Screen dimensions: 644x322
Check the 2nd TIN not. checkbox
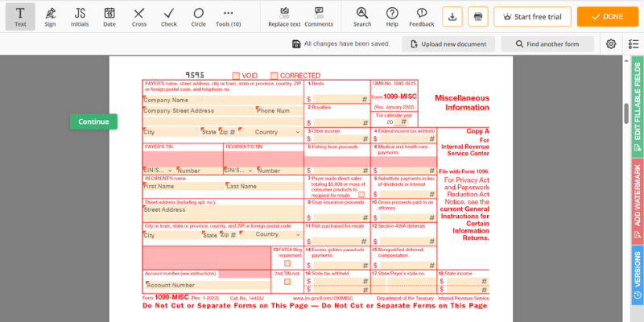(287, 282)
